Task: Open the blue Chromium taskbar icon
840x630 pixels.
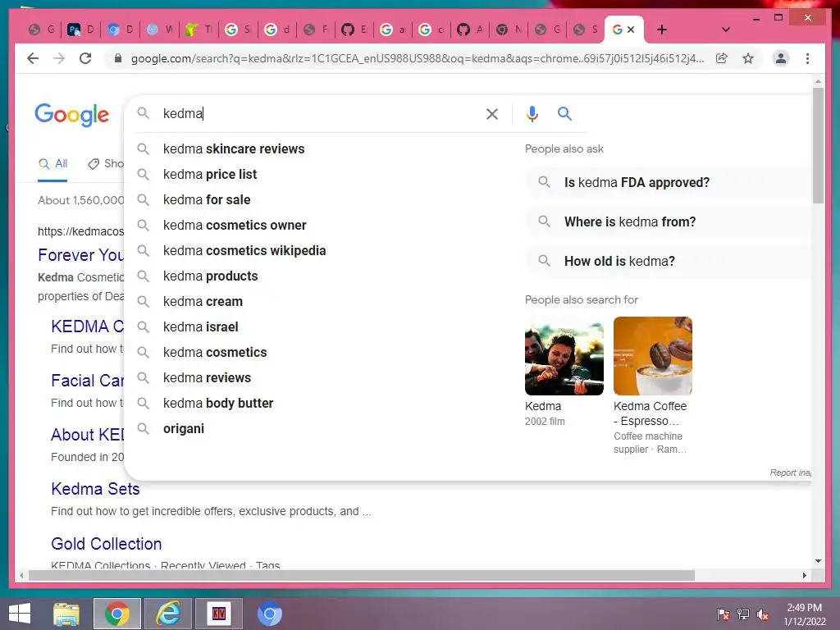Action: [269, 614]
